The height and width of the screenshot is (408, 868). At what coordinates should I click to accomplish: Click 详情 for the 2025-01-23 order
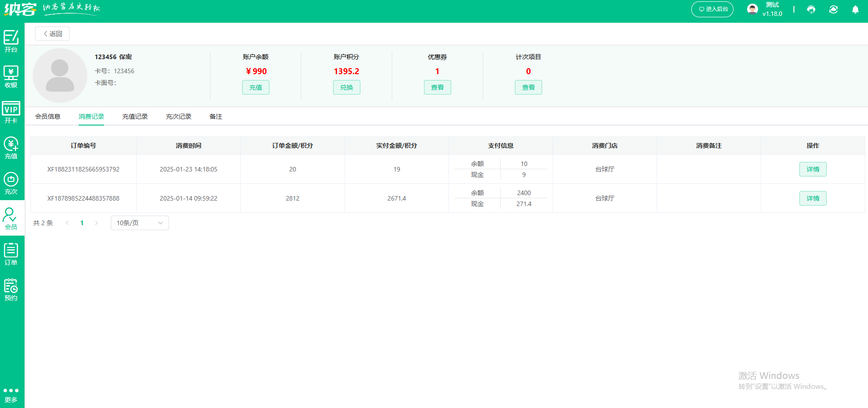click(x=813, y=169)
